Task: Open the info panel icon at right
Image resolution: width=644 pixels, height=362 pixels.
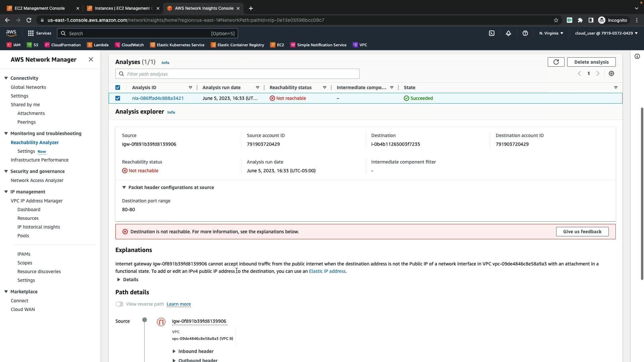Action: (637, 56)
